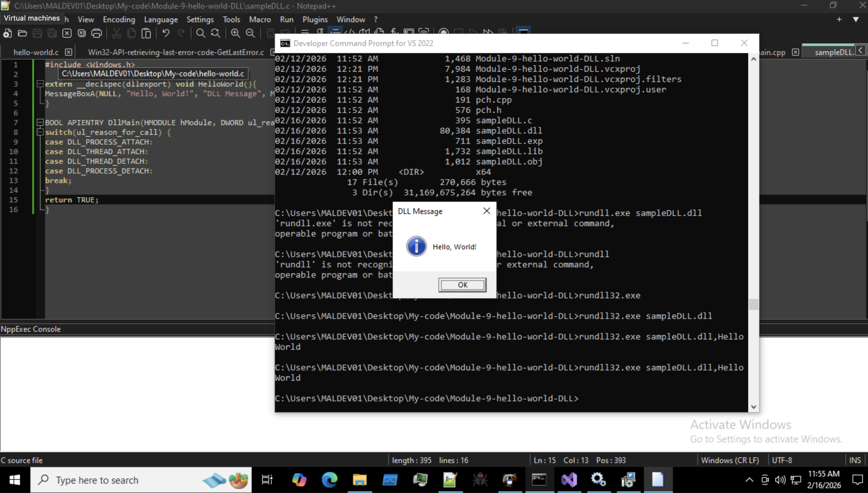868x493 pixels.
Task: Open the Language menu
Action: click(x=161, y=19)
